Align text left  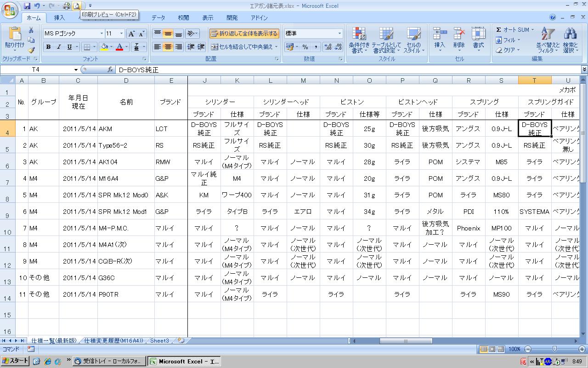click(x=157, y=47)
